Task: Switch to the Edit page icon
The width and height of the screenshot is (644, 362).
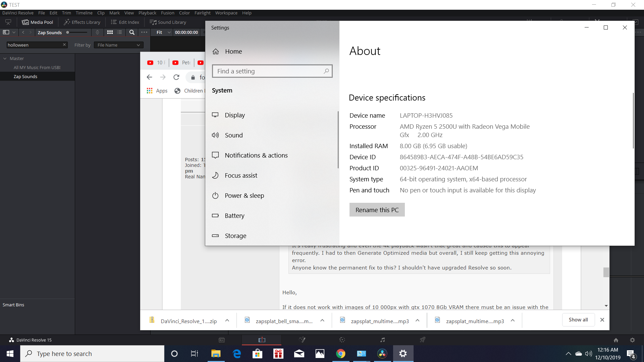Action: click(262, 340)
